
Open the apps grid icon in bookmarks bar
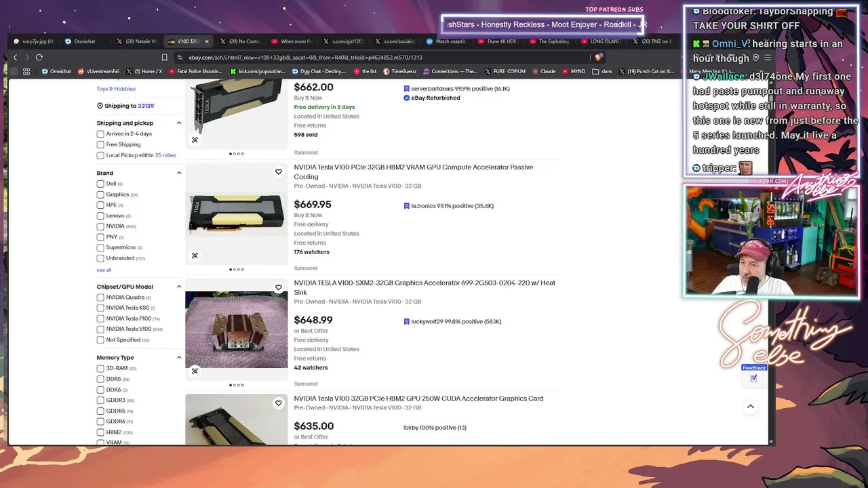coord(26,71)
